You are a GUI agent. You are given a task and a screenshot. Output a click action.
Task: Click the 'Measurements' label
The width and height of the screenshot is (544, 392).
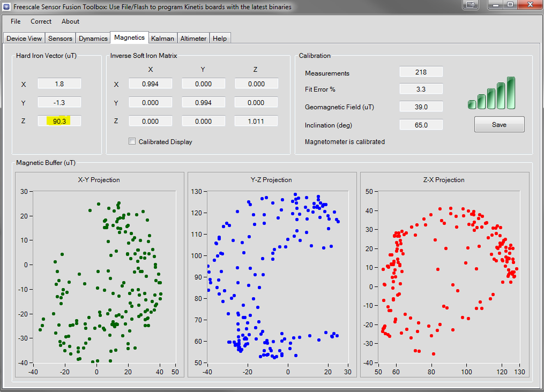(327, 73)
